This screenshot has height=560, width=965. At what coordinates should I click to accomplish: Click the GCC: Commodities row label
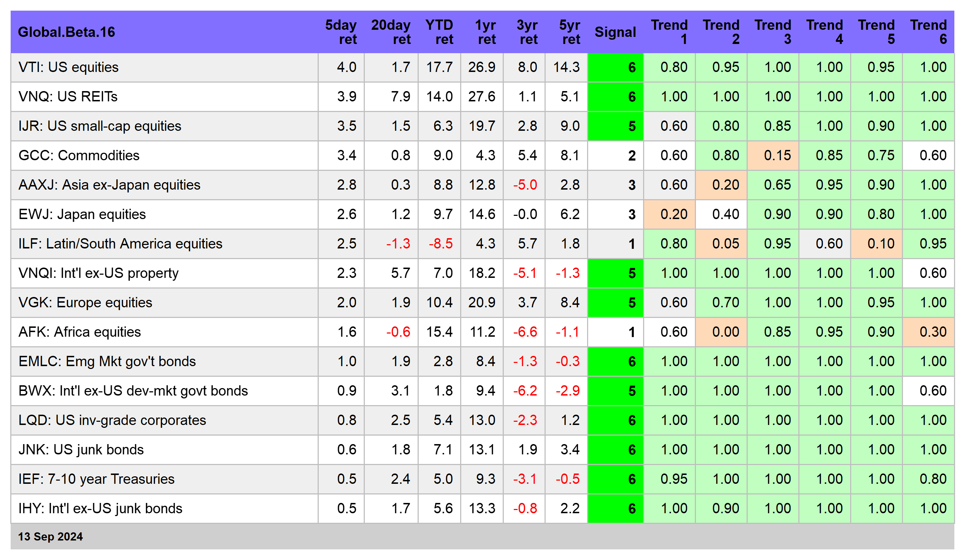point(79,155)
